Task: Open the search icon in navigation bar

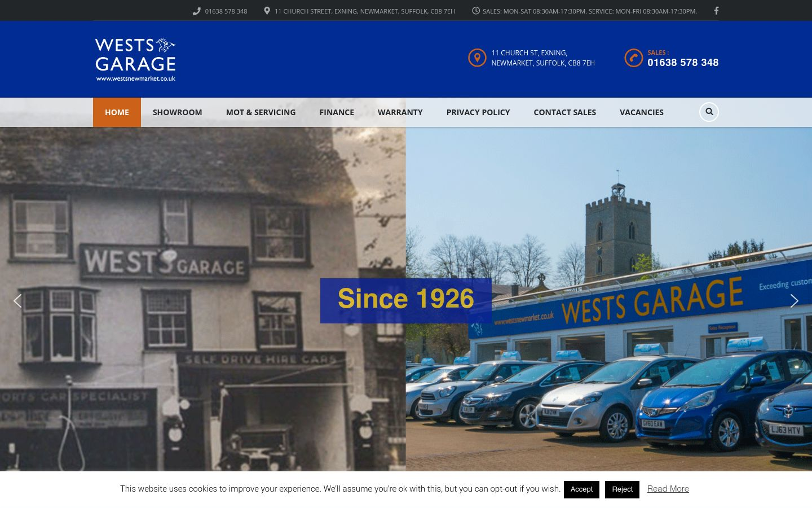Action: [x=709, y=112]
